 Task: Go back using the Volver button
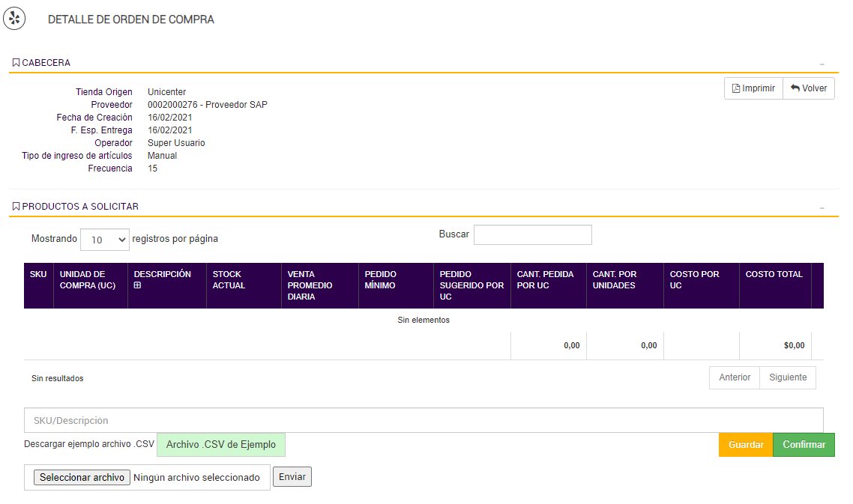(809, 88)
